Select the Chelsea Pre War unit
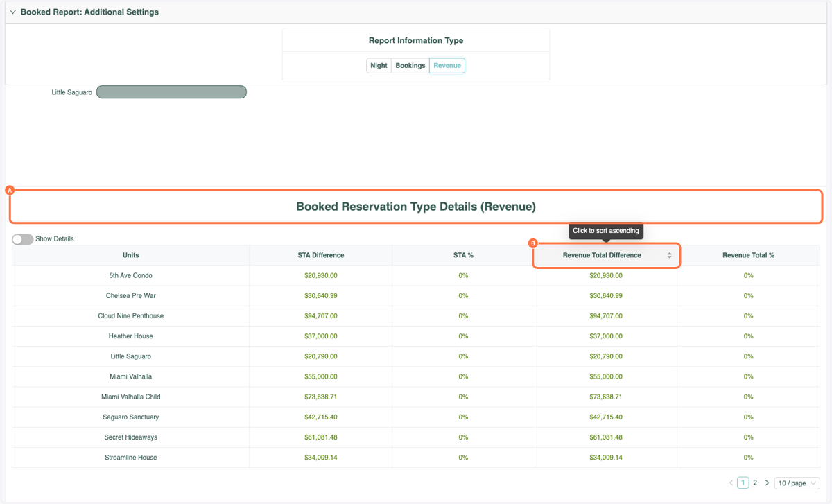 tap(131, 295)
